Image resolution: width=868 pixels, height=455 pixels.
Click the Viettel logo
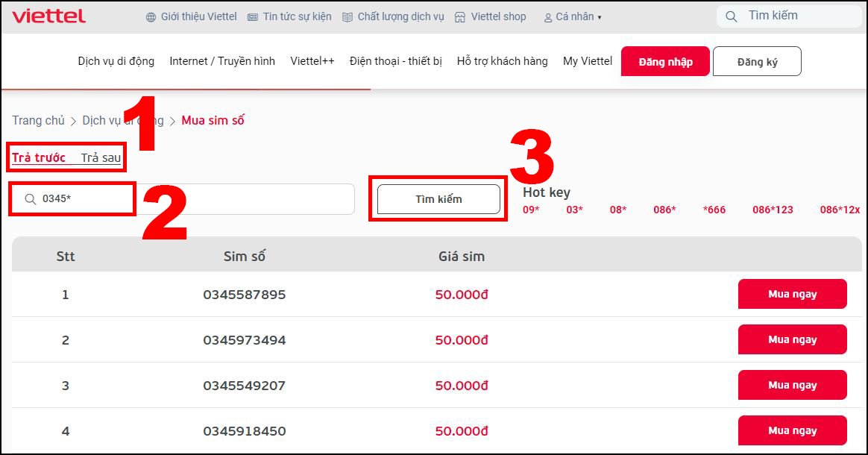click(48, 16)
